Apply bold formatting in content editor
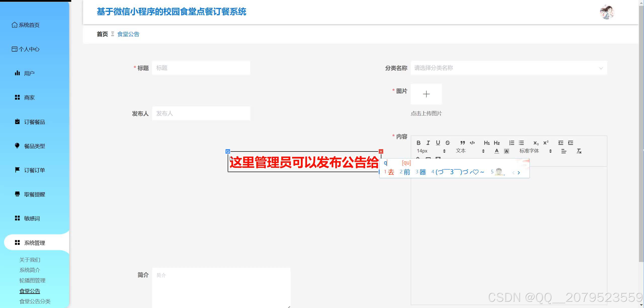Viewport: 644px width, 308px height. point(418,143)
